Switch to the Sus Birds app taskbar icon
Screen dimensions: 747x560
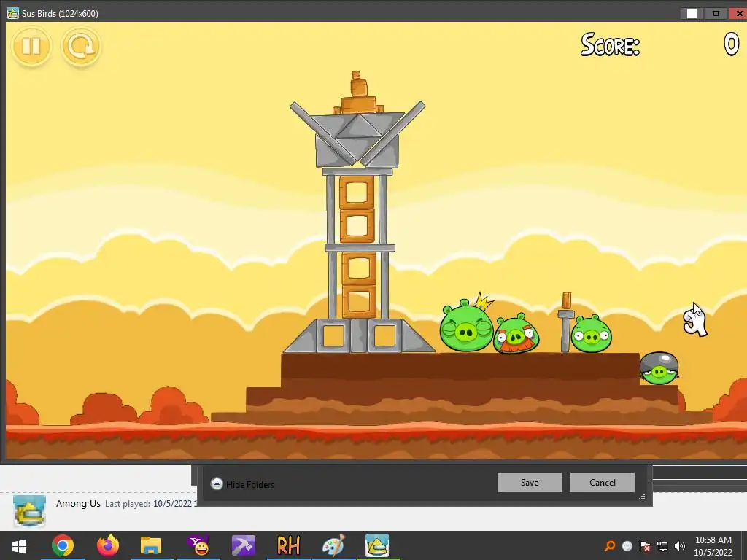pyautogui.click(x=377, y=545)
